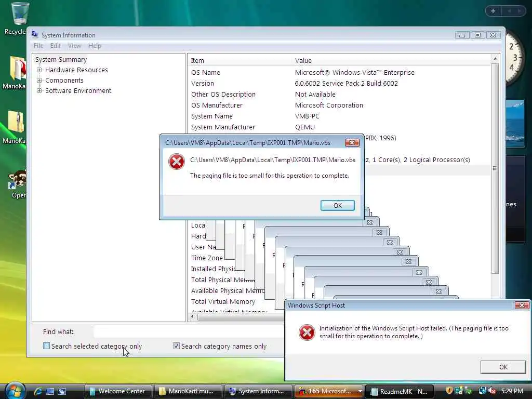Click Show Desktop quick launch icon

point(49,391)
